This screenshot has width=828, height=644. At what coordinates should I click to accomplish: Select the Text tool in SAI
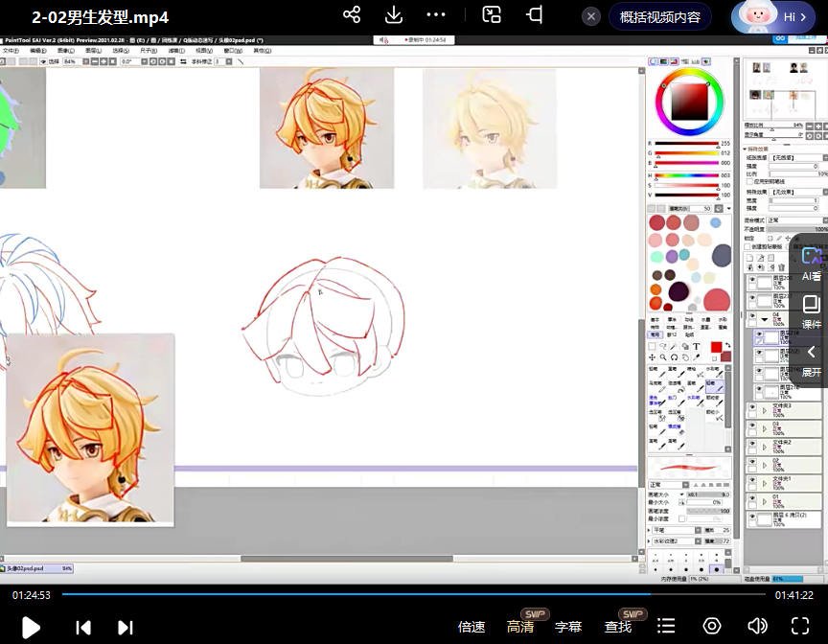click(x=696, y=347)
